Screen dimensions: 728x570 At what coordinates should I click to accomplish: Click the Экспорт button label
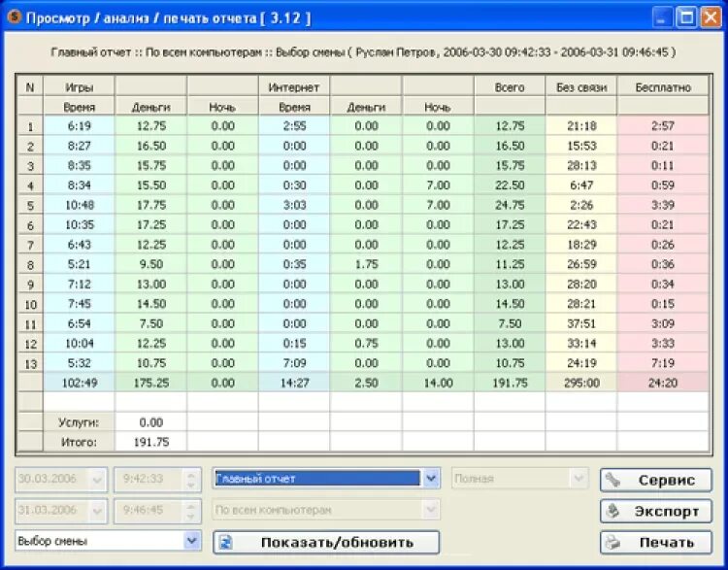tap(667, 511)
